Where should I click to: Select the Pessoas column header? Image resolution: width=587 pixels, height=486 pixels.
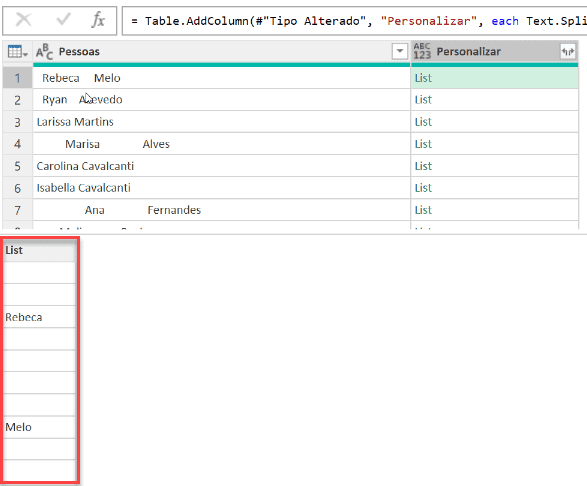click(222, 52)
